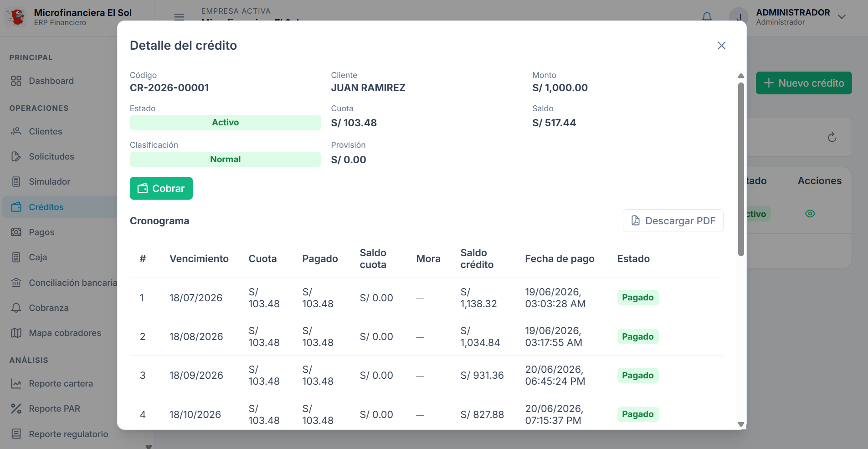
Task: Click client name JUAN RAMIREZ
Action: (368, 88)
